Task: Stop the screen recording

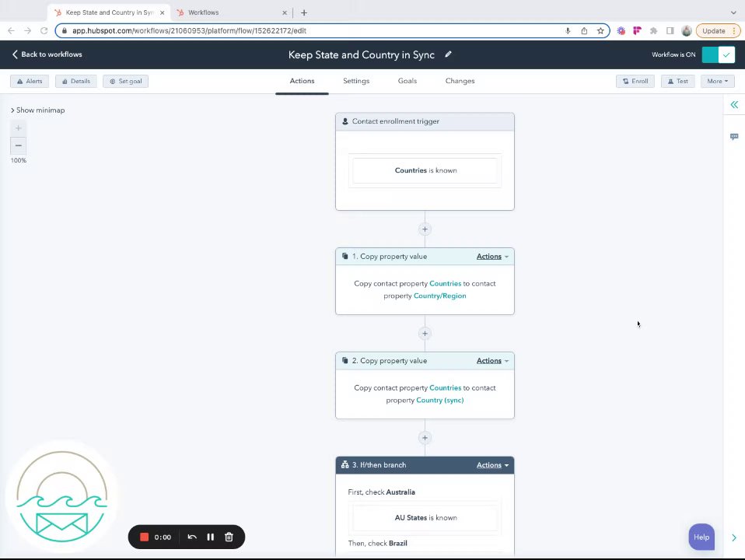Action: (145, 537)
